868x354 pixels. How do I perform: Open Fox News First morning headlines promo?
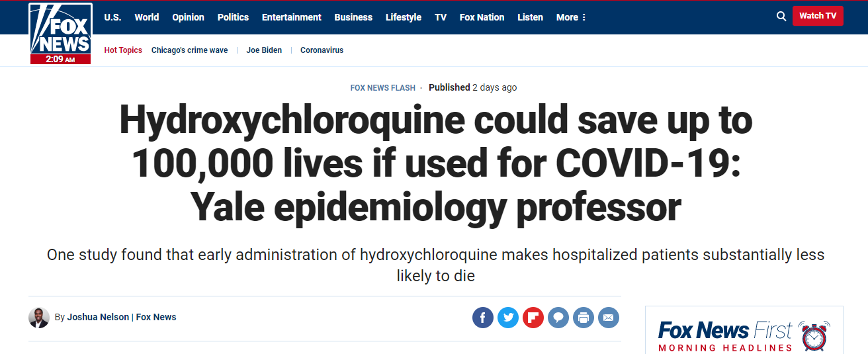[744, 334]
